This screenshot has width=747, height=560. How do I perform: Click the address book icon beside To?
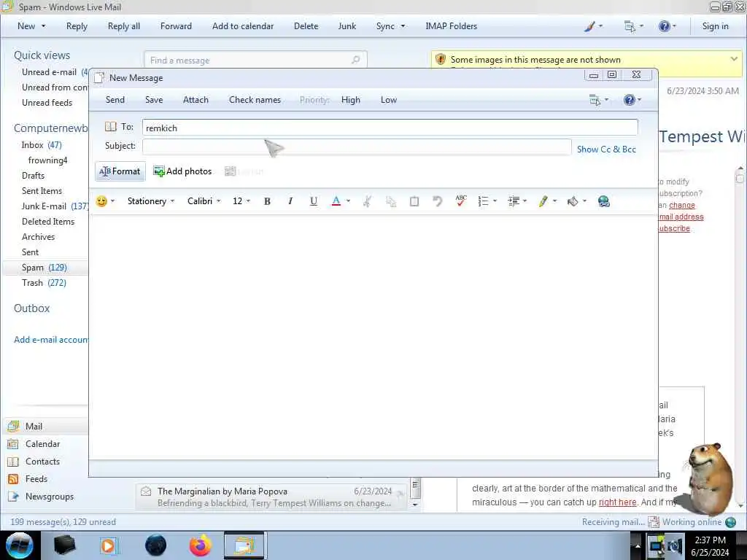[111, 127]
